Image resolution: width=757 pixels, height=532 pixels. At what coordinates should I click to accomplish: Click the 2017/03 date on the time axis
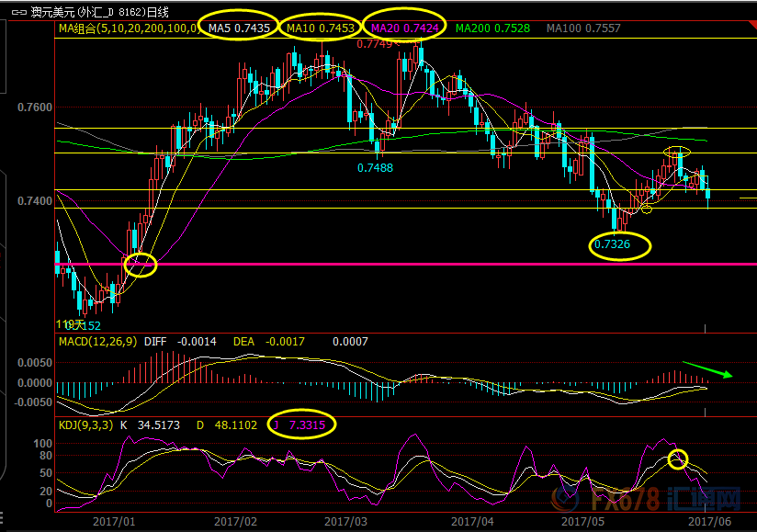[345, 520]
